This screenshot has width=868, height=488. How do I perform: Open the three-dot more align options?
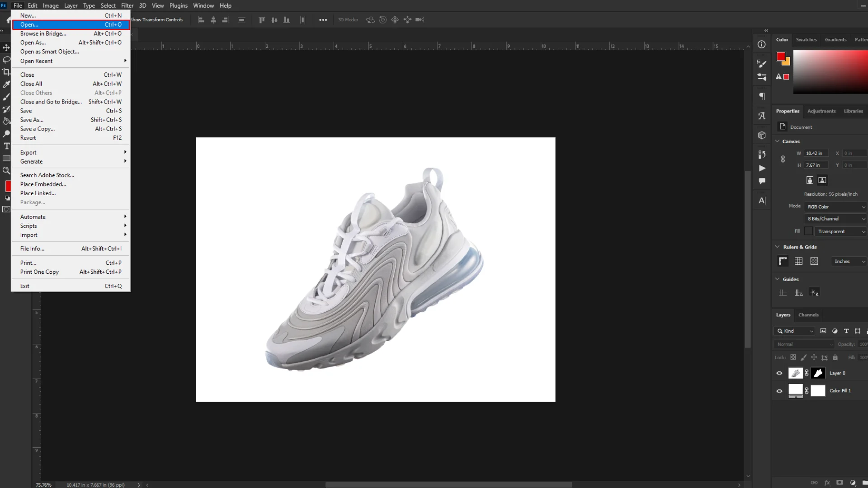click(x=323, y=20)
